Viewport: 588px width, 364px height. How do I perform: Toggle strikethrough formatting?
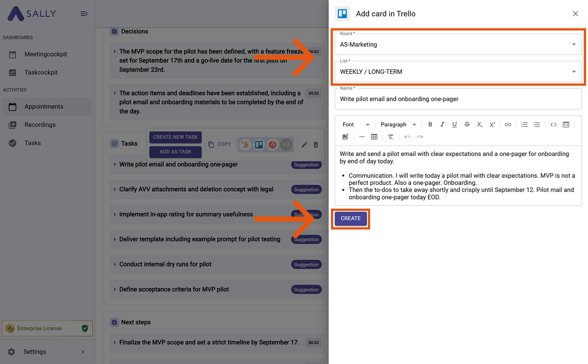point(467,125)
